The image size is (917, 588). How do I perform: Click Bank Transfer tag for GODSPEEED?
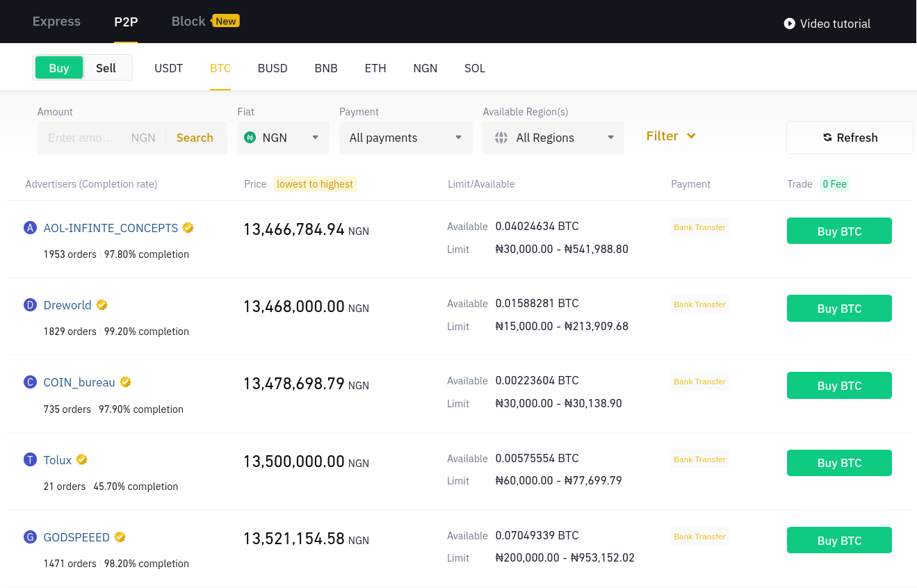pyautogui.click(x=699, y=537)
